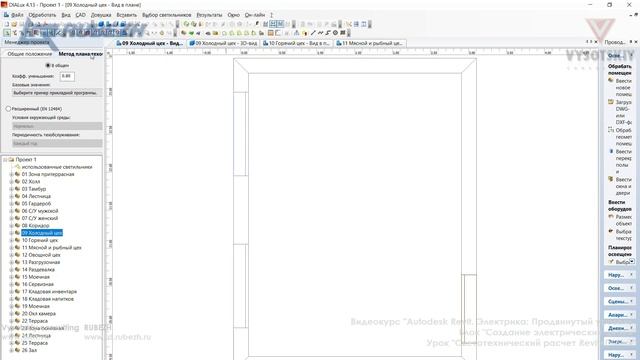Image resolution: width=640 pixels, height=360 pixels.
Task: Select 14 Раздевалка in project tree
Action: click(38, 270)
